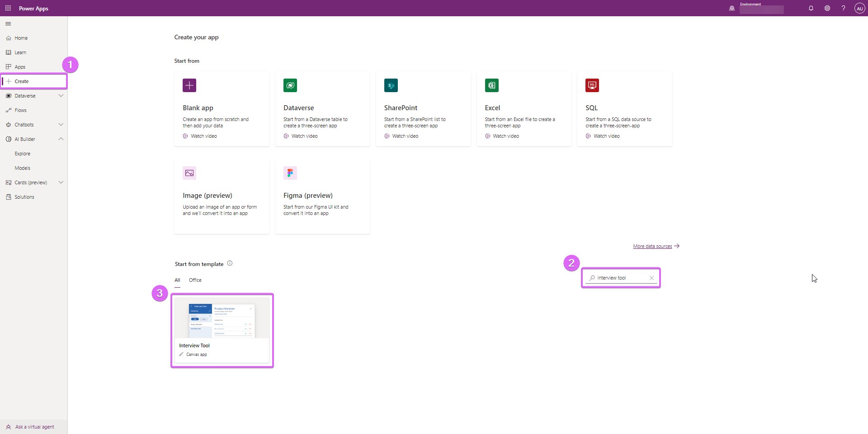Click the Figma (preview) icon
868x434 pixels.
[x=290, y=173]
